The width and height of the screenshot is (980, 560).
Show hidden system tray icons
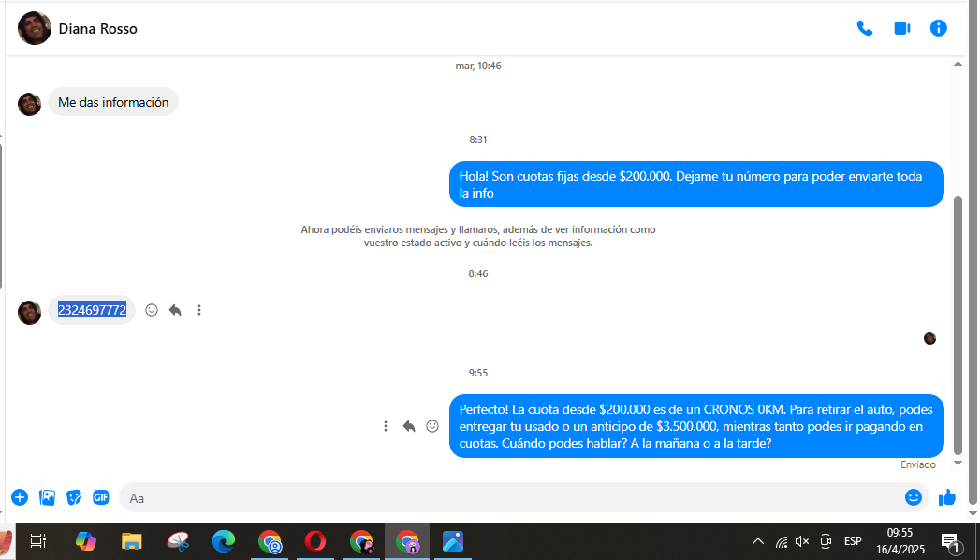coord(757,541)
